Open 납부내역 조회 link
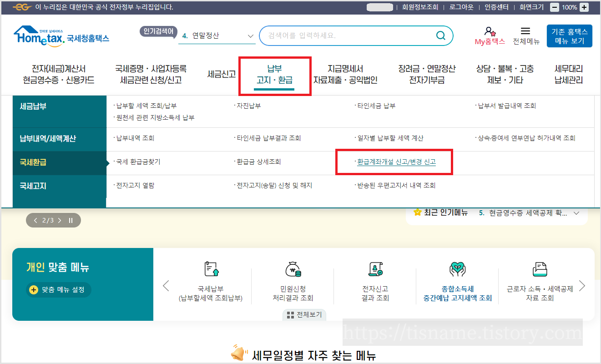Viewport: 601px width, 364px height. 135,138
